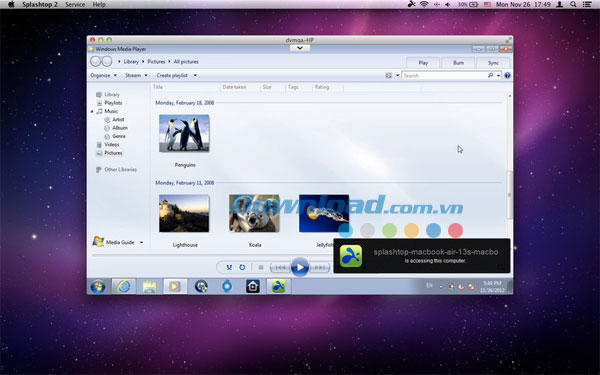The width and height of the screenshot is (600, 375).
Task: Select Library in the navigation pane
Action: [108, 95]
